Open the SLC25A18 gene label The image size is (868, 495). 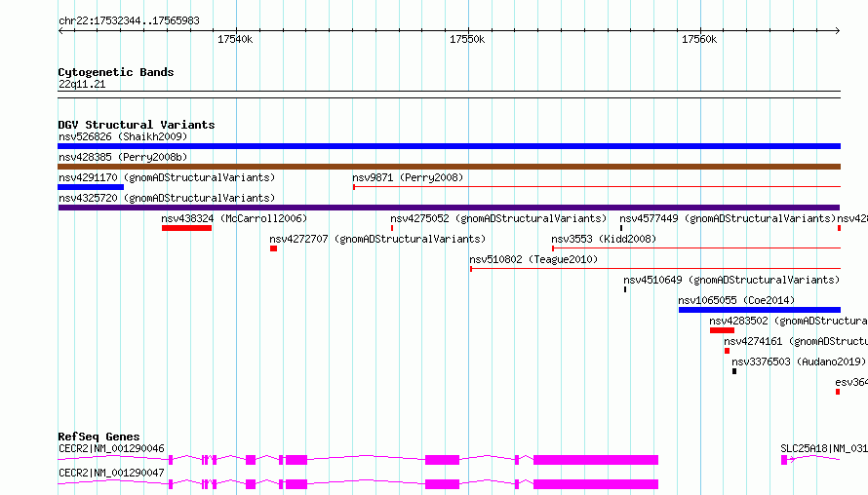pos(824,448)
